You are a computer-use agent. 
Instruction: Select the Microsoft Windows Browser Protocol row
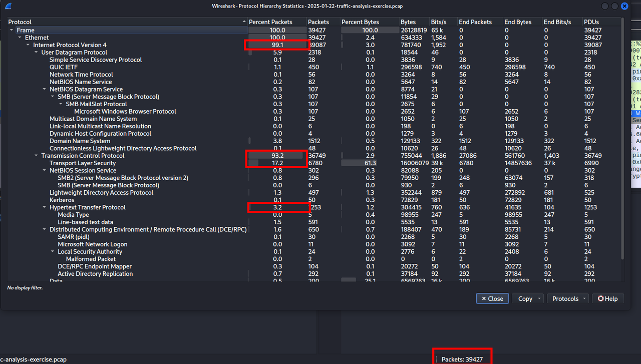(314, 111)
